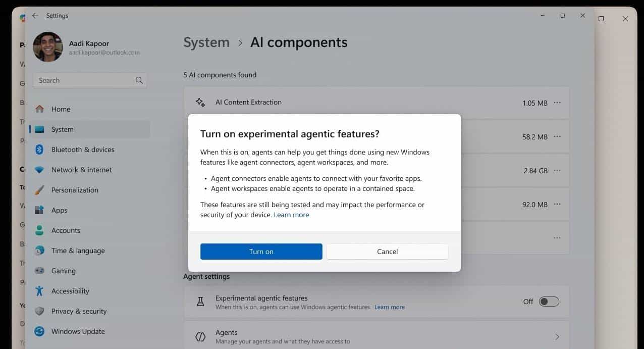The width and height of the screenshot is (644, 349).
Task: Select System in the breadcrumb header
Action: pyautogui.click(x=206, y=42)
